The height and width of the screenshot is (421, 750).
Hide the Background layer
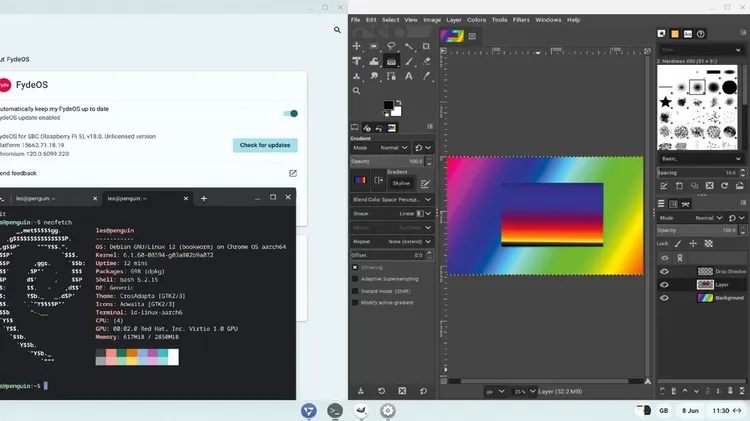664,298
